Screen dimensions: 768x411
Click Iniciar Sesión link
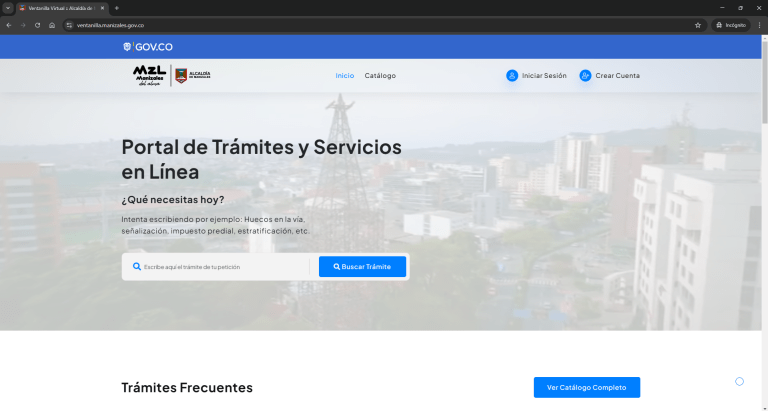point(544,75)
